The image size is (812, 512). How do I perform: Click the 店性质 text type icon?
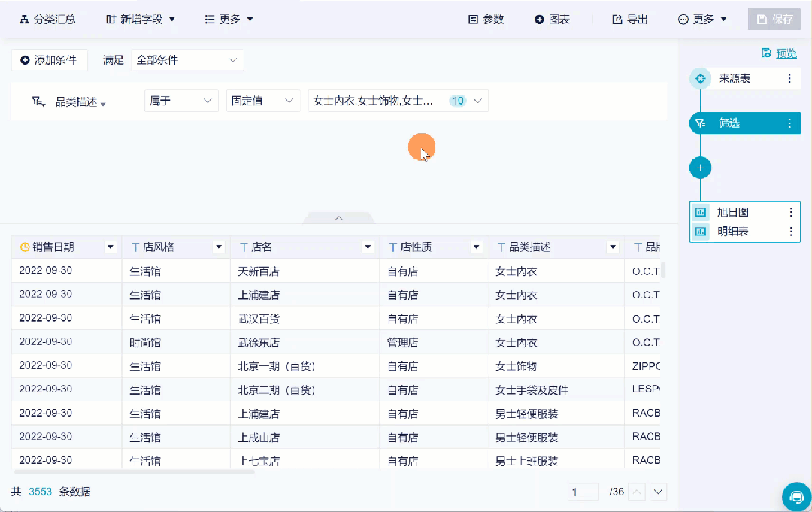[x=392, y=247]
